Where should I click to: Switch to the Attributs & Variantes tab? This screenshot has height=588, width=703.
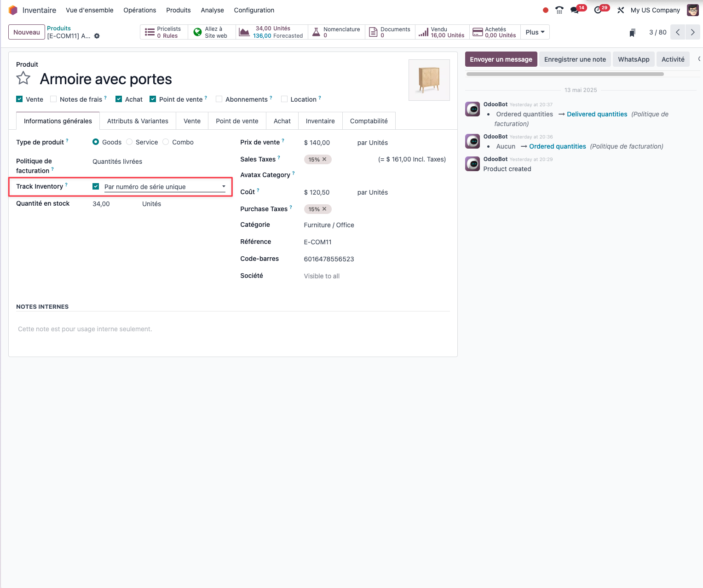pyautogui.click(x=138, y=121)
